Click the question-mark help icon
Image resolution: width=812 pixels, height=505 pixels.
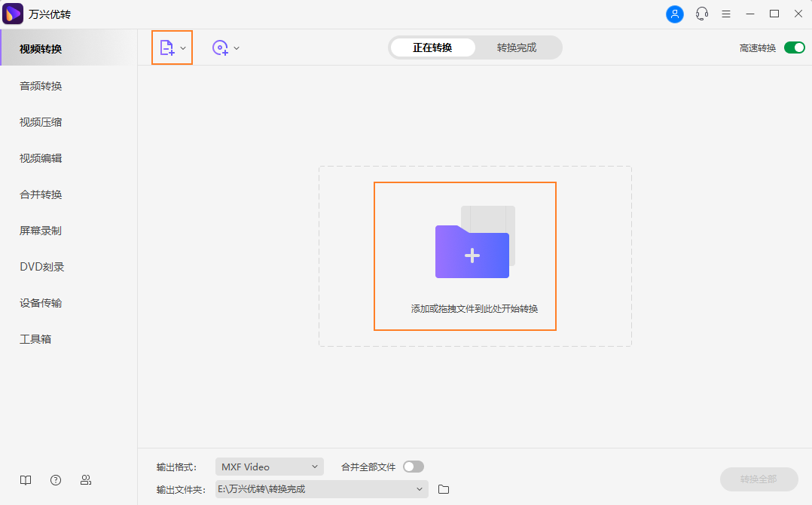pyautogui.click(x=55, y=479)
